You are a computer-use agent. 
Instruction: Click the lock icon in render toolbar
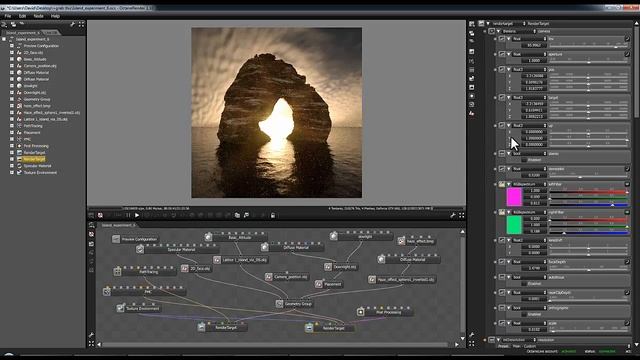(x=273, y=216)
